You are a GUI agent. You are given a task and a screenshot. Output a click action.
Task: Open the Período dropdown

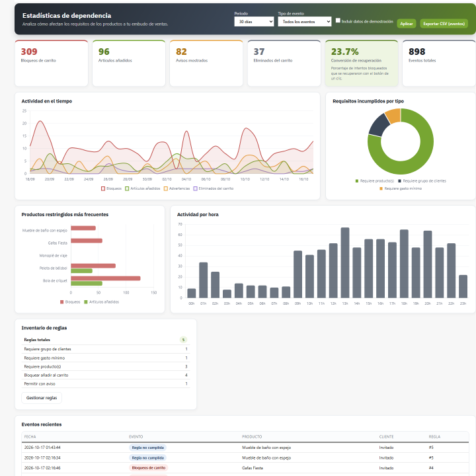coord(254,22)
